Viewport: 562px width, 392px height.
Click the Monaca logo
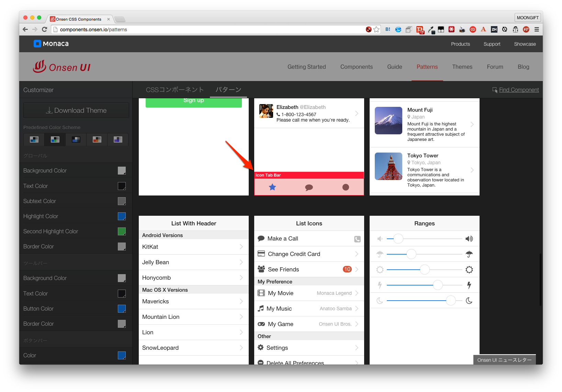51,44
